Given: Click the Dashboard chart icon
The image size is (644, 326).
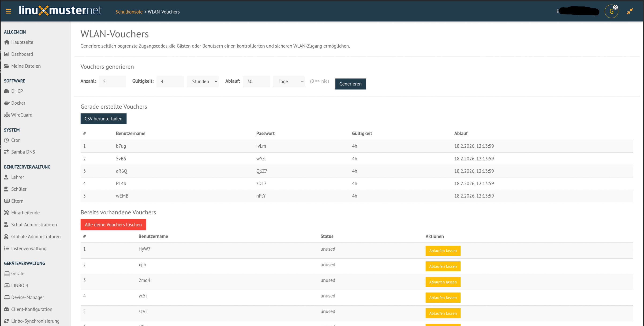Looking at the screenshot, I should coord(7,54).
